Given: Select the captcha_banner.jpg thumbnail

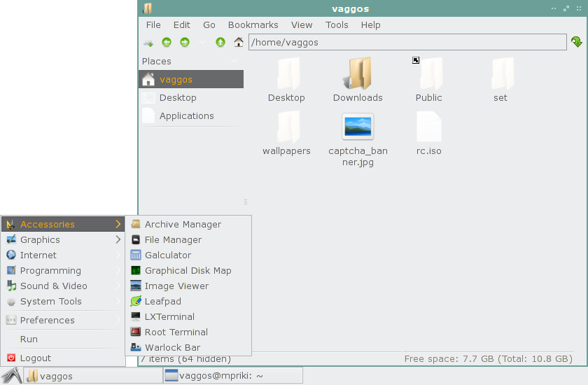Looking at the screenshot, I should (x=358, y=127).
